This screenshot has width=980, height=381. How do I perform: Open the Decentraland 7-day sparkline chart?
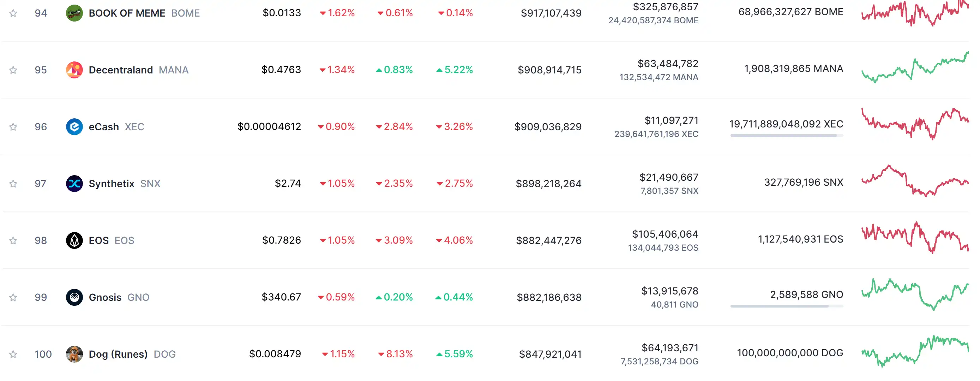(x=915, y=67)
